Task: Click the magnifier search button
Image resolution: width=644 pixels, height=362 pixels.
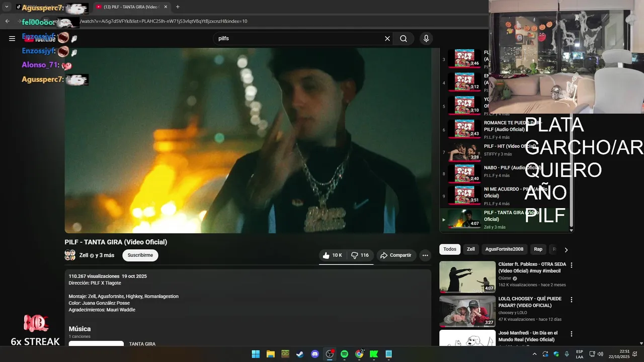Action: tap(404, 39)
